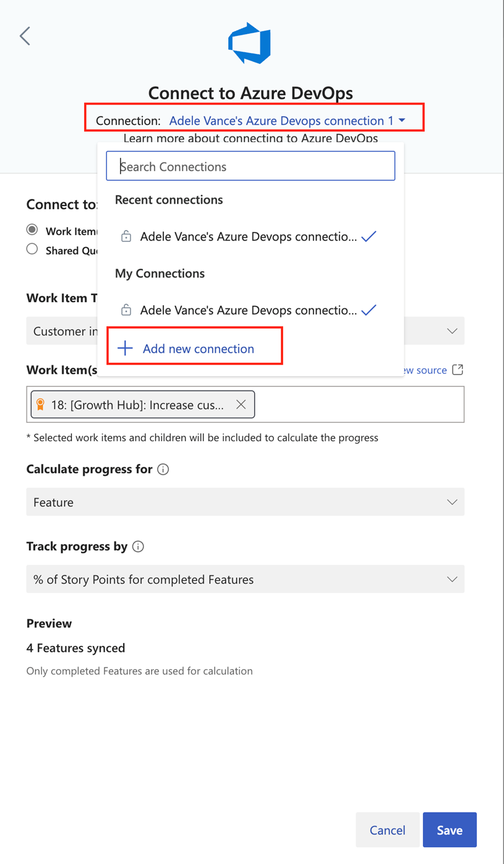The image size is (504, 864).
Task: Click lock icon under My Connections
Action: point(126,310)
